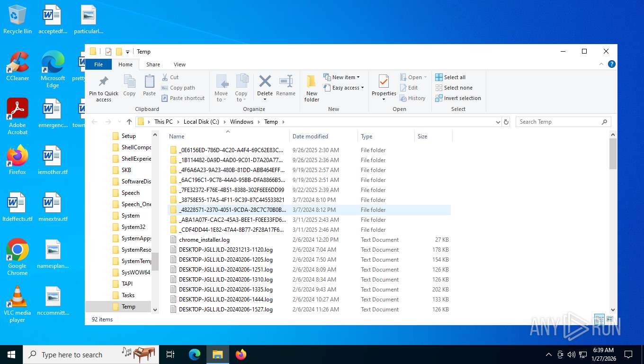Open Microsoft Edge from the taskbar
644x364 pixels.
point(195,355)
